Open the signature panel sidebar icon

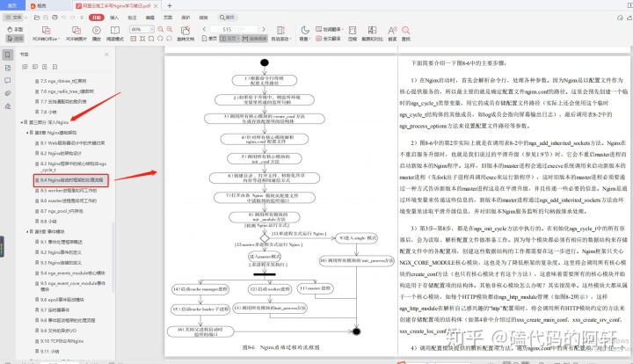pos(8,106)
